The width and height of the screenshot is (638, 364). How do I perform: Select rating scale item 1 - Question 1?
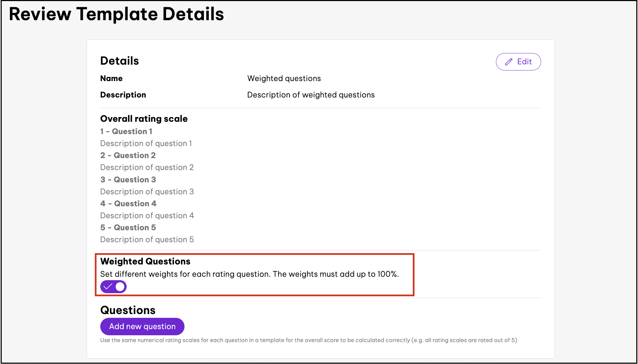click(126, 131)
